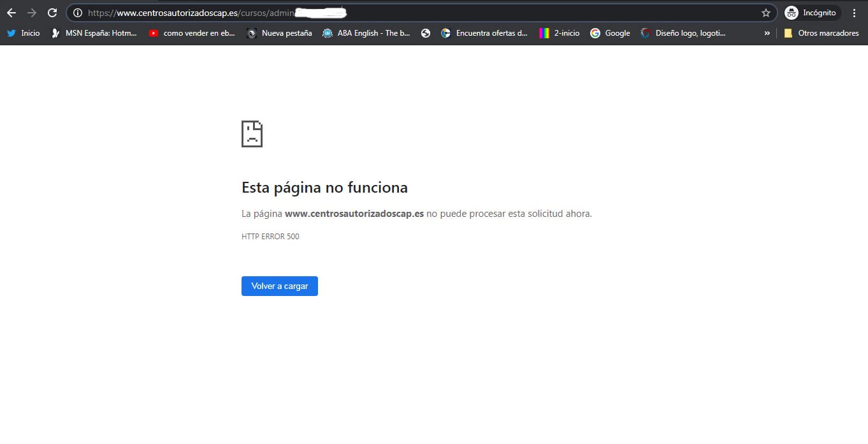Open the Google bookmark
868x444 pixels.
pos(610,33)
